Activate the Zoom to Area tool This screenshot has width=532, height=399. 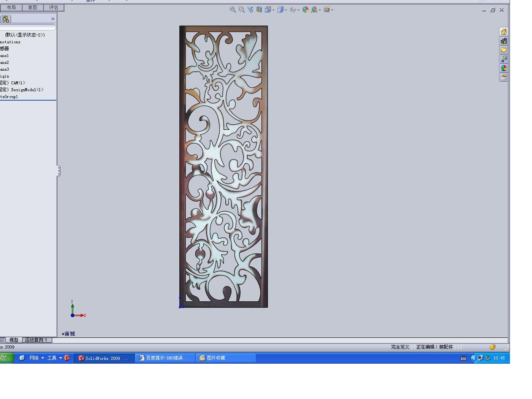(x=241, y=9)
